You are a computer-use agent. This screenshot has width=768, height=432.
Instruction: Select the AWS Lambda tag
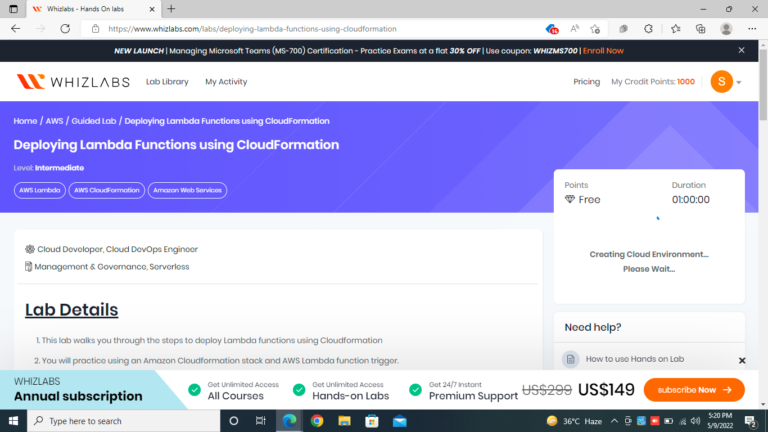click(x=40, y=190)
